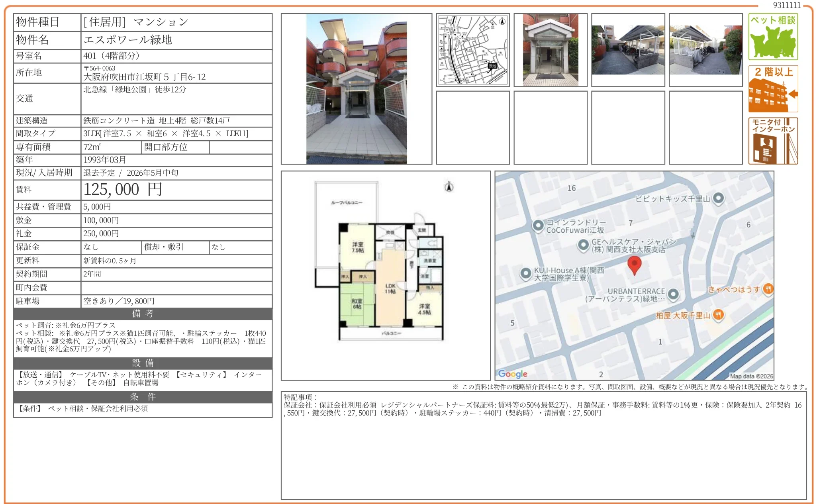This screenshot has width=819, height=504.
Task: Click the pet consultation (ペット相談) icon
Action: tap(773, 37)
